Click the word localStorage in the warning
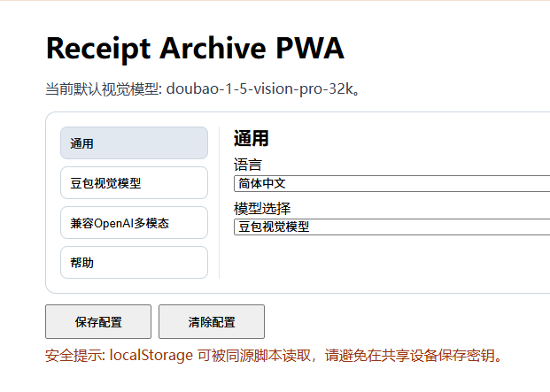This screenshot has height=392, width=550. 151,356
